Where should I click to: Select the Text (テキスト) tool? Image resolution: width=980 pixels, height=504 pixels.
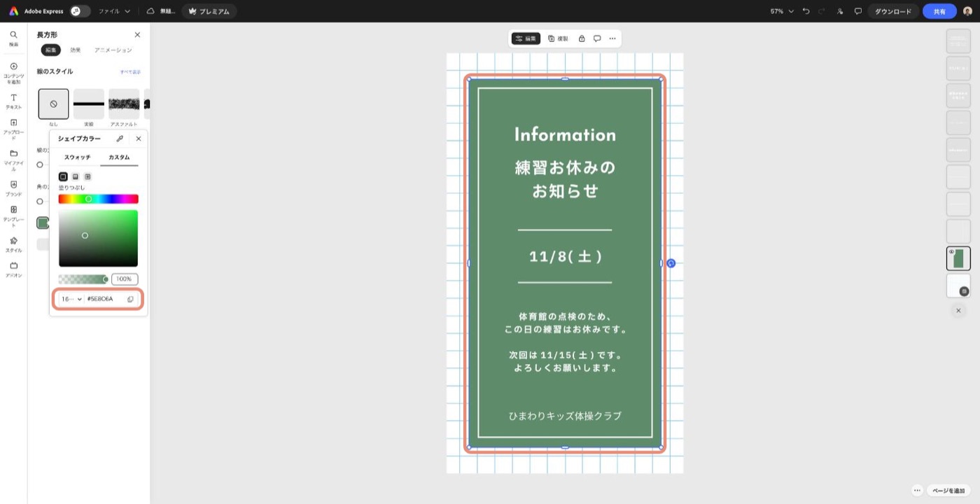tap(13, 101)
